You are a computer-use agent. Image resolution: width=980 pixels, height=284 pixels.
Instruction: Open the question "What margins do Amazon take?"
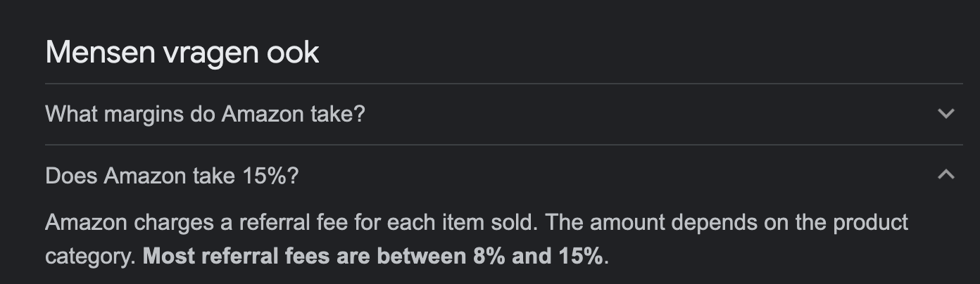click(205, 113)
